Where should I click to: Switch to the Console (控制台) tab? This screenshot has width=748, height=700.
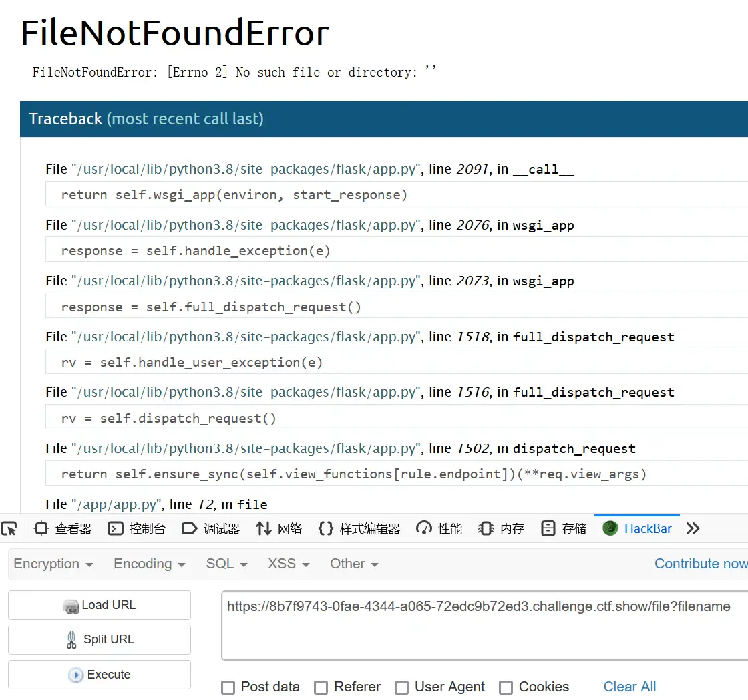click(137, 529)
